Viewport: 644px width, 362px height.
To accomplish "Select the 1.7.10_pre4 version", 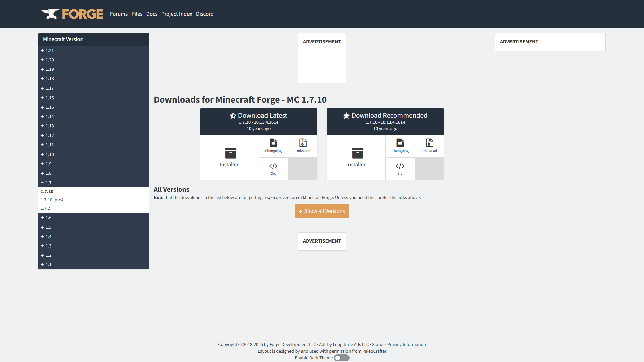I will click(x=52, y=200).
